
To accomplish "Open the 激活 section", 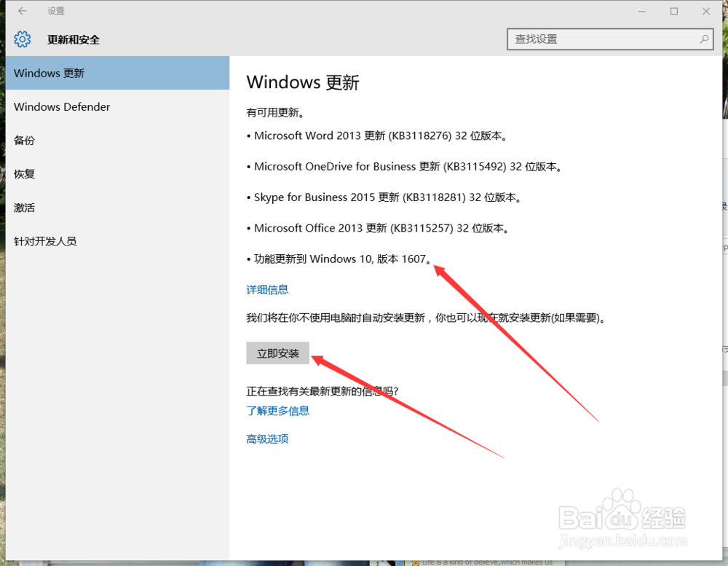I will pos(117,208).
